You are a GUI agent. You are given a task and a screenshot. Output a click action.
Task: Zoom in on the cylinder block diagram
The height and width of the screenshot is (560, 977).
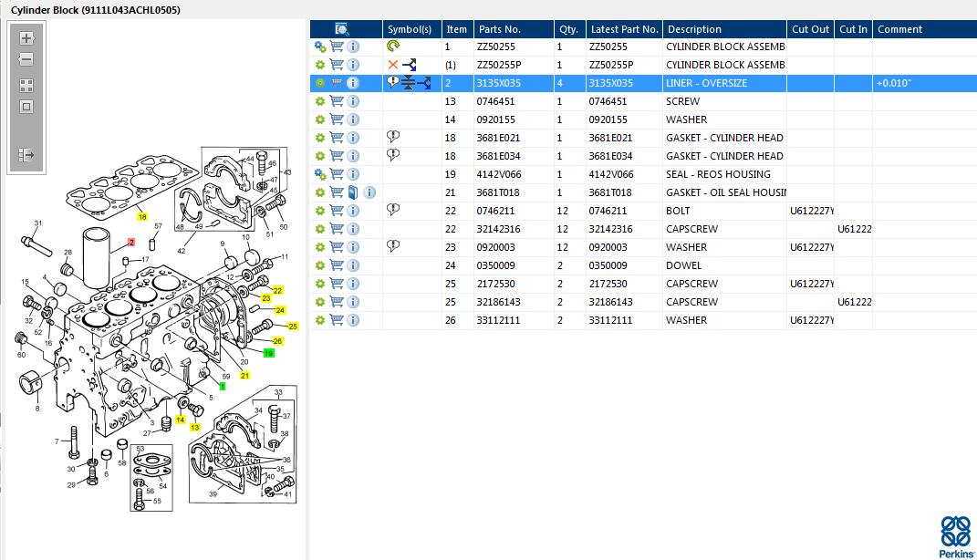(x=26, y=38)
